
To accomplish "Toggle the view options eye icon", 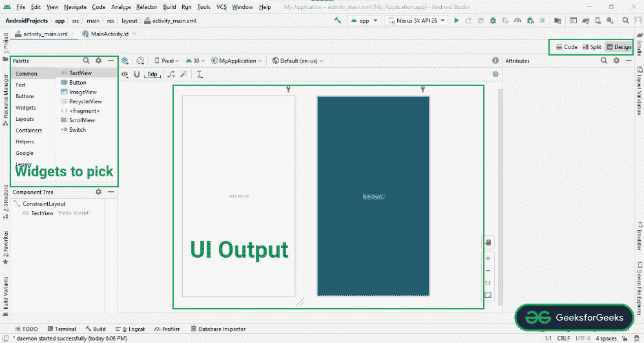I will (x=125, y=74).
